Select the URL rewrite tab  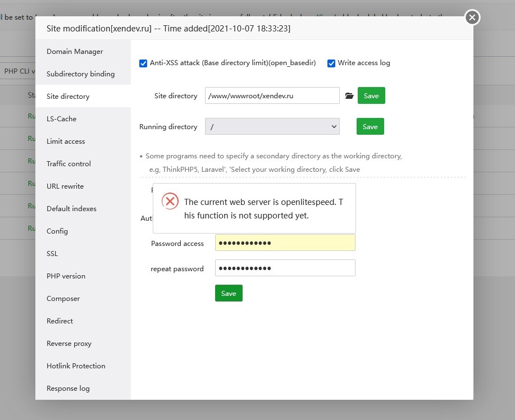pos(83,186)
